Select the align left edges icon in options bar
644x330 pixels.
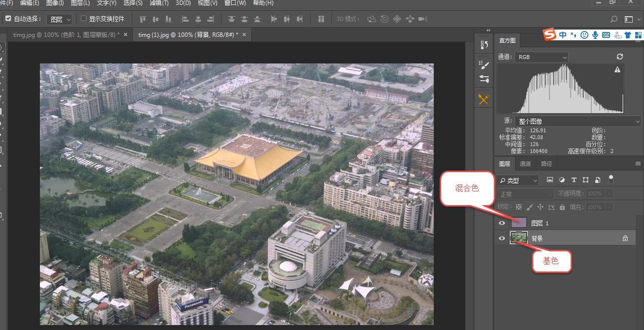(185, 19)
